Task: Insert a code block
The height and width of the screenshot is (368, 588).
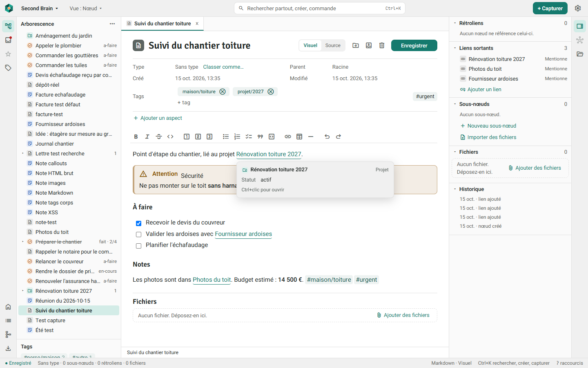Action: point(272,137)
